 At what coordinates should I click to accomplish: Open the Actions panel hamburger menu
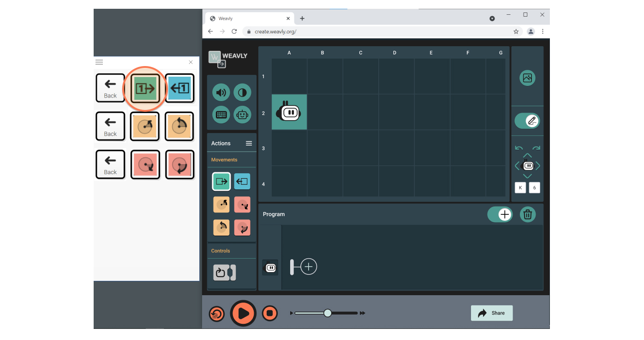(249, 143)
